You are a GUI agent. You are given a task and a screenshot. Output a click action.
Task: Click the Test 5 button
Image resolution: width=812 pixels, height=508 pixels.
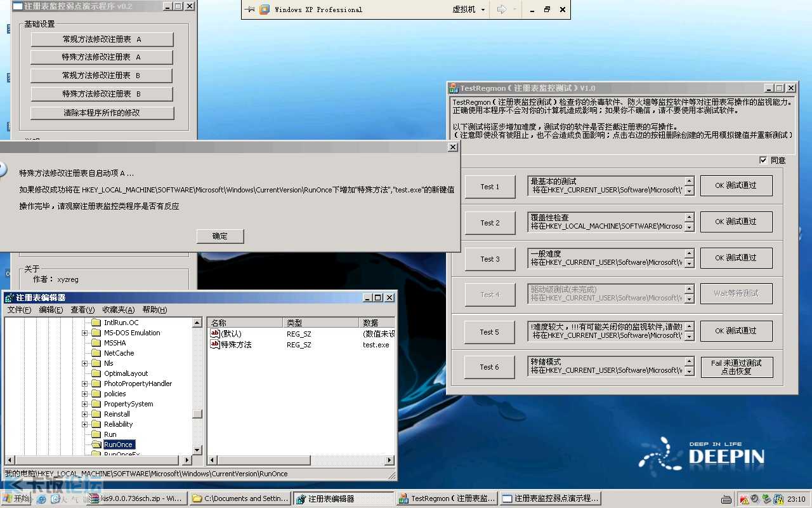click(490, 332)
